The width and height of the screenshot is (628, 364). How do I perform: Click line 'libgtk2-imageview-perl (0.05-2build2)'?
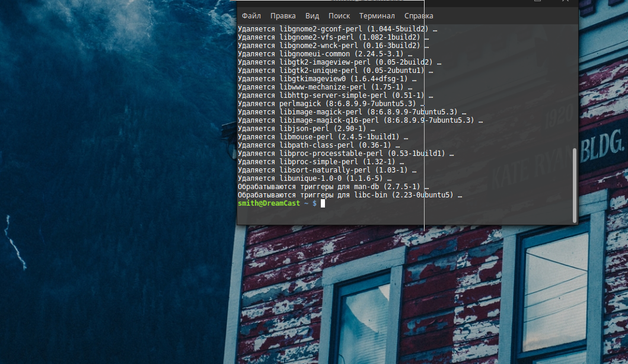[x=339, y=62]
